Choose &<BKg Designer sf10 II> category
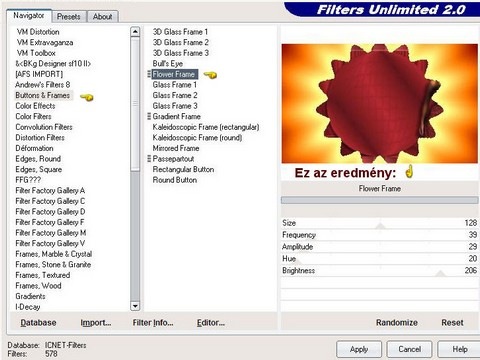The image size is (480, 360). 53,64
